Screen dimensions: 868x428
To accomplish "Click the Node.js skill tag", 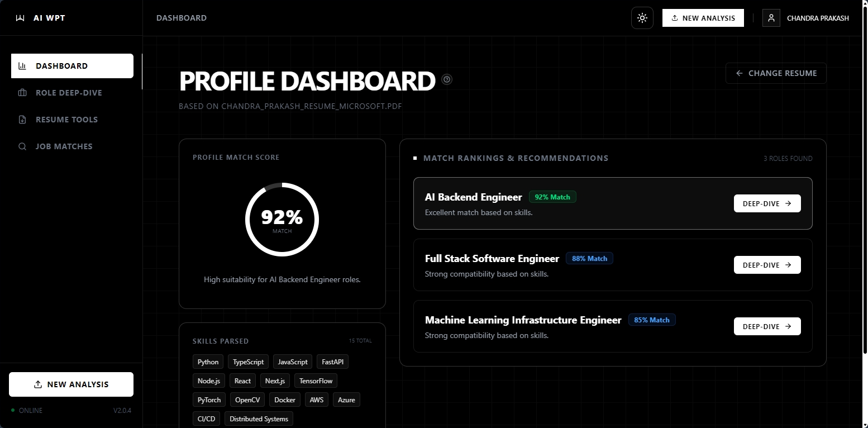I will pos(209,381).
